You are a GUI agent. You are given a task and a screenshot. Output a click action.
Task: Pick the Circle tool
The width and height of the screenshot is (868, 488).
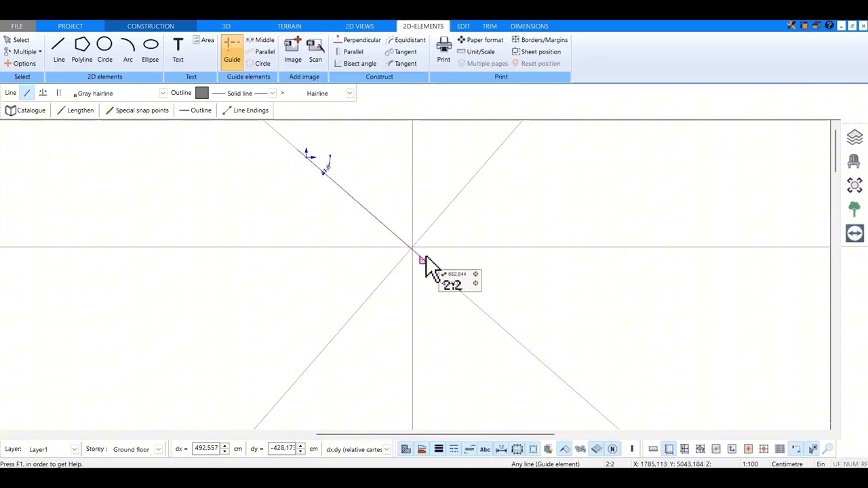[x=104, y=50]
